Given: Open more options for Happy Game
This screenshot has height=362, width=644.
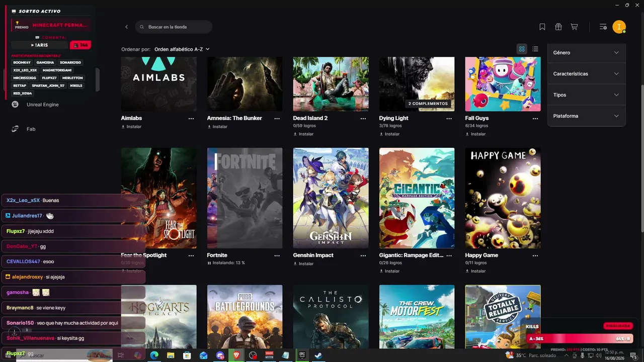Looking at the screenshot, I should pos(535,255).
